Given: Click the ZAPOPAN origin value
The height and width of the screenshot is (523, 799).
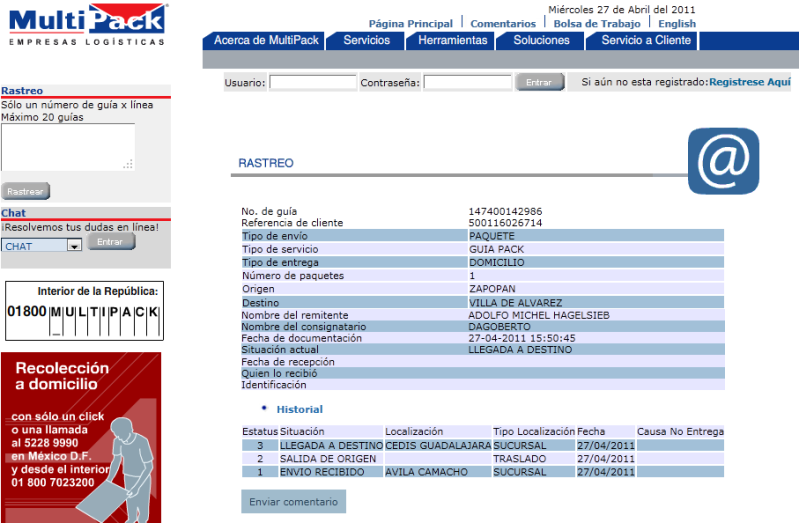Looking at the screenshot, I should pos(492,289).
